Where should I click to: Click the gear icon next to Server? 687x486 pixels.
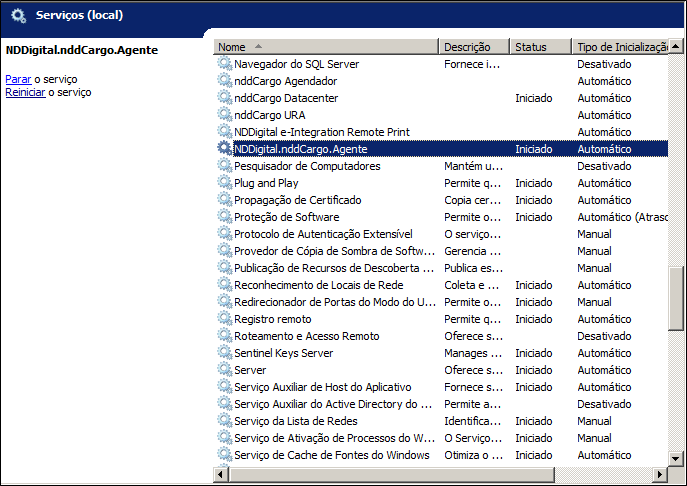pyautogui.click(x=224, y=370)
